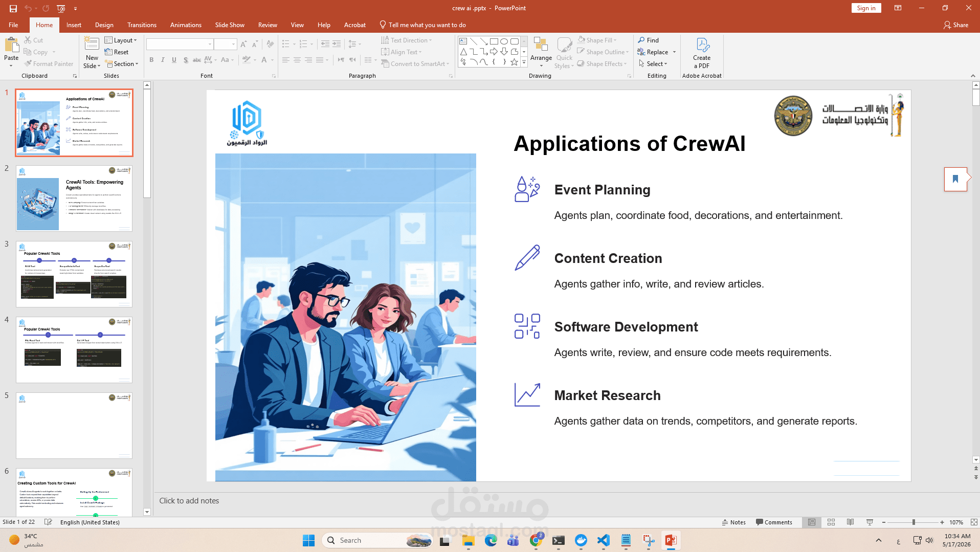The image size is (980, 552).
Task: Click the Sign in button
Action: (x=866, y=8)
